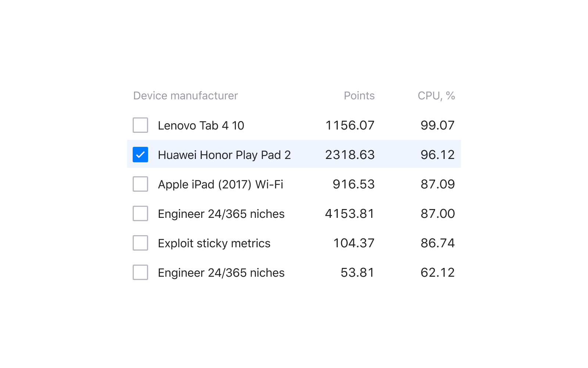
Task: Uncheck the Huawei Honor Play Pad 2 checkbox
Action: tap(140, 155)
